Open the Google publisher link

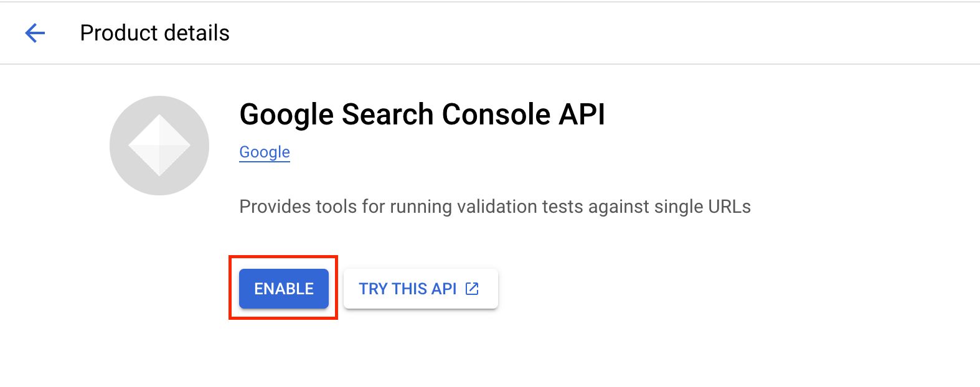tap(265, 152)
